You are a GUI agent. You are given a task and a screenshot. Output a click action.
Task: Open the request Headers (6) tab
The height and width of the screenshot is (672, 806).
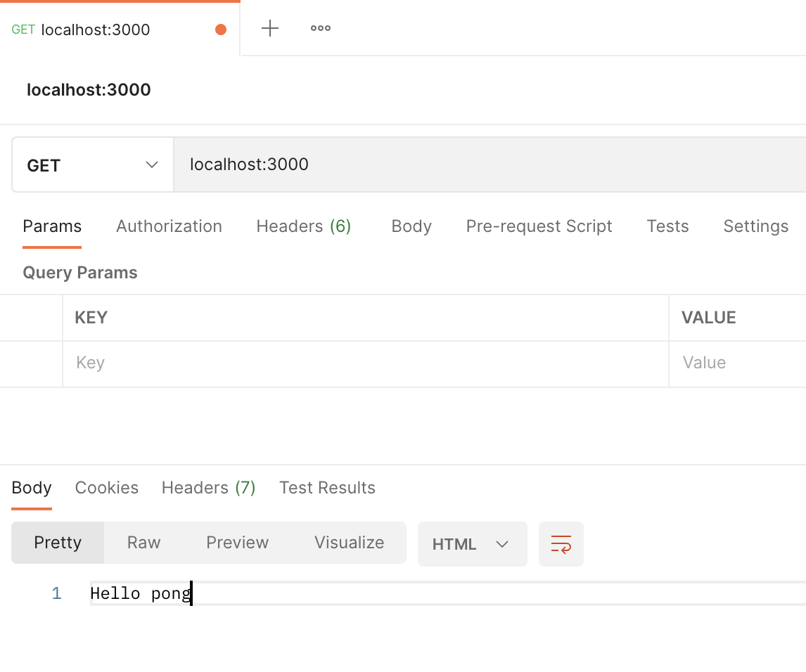(303, 226)
